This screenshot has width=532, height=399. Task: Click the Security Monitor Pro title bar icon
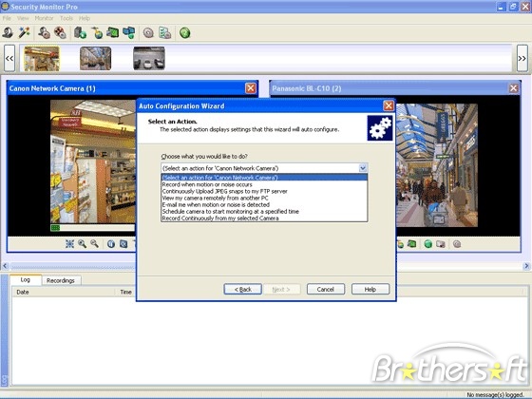click(5, 6)
